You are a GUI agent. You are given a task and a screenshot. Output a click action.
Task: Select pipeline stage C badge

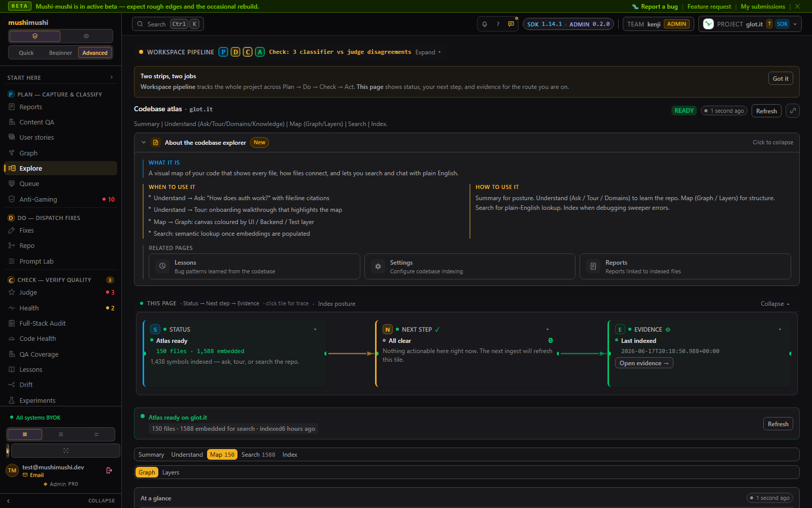pos(248,52)
